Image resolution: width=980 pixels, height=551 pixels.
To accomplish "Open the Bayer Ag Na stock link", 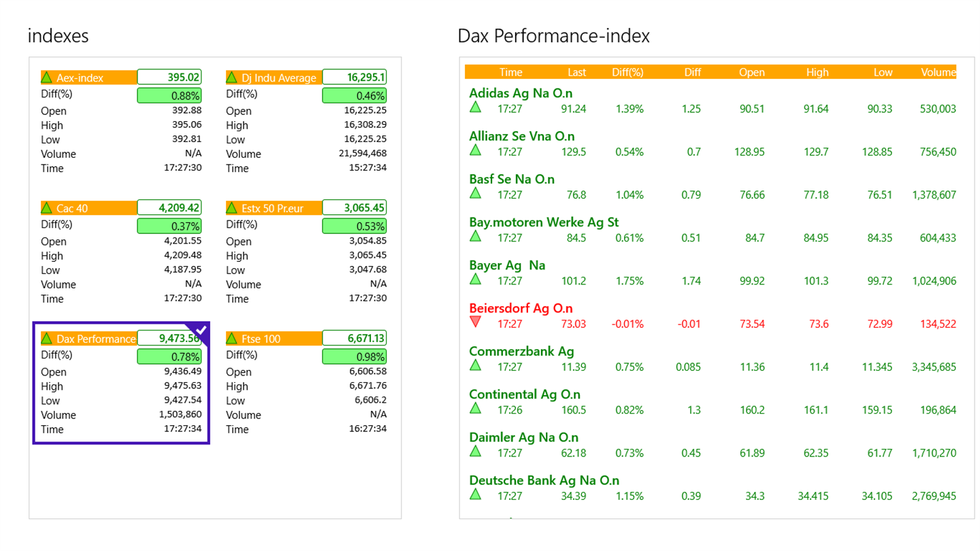I will 507,265.
